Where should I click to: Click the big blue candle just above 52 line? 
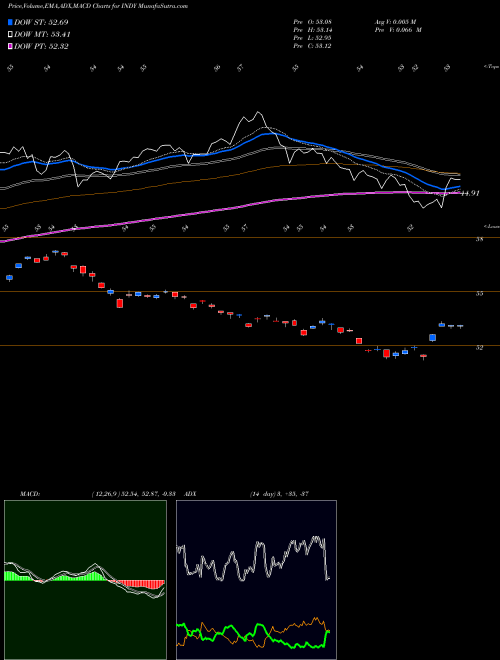[432, 338]
